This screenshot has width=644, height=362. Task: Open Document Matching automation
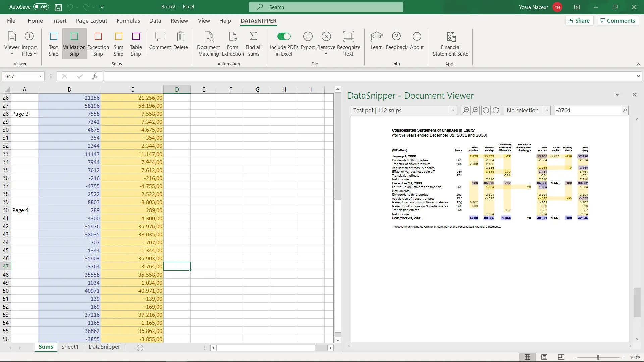(208, 44)
